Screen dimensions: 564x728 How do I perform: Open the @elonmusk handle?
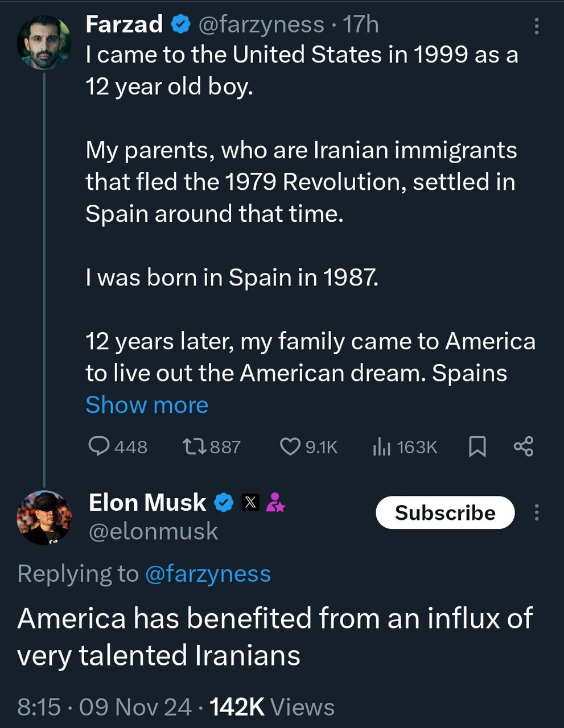tap(153, 531)
